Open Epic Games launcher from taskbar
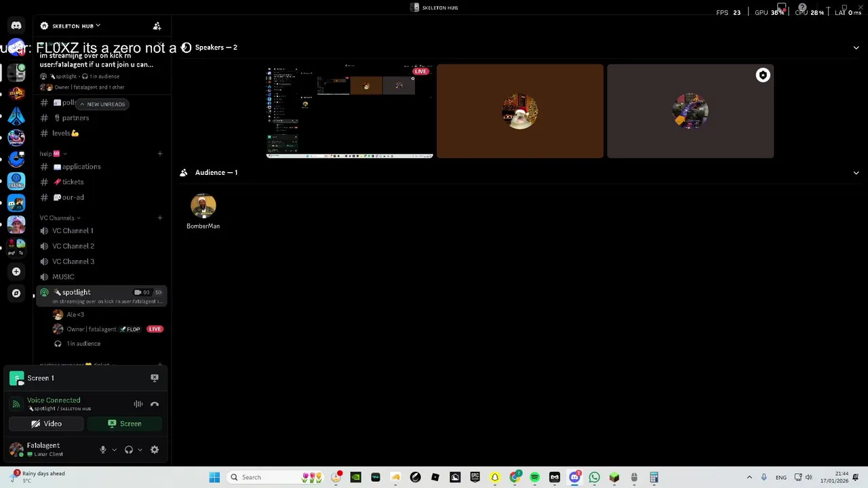Screen dimensions: 868x488 pyautogui.click(x=475, y=477)
